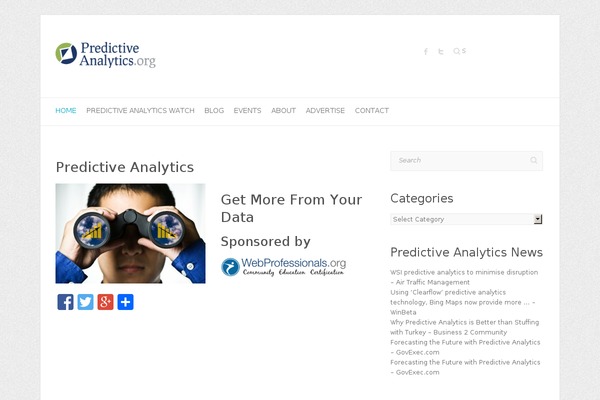Open Predictive Analytics Watch menu item

pyautogui.click(x=140, y=111)
